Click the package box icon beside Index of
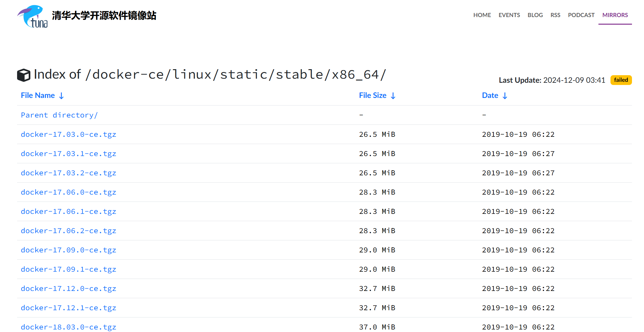644x332 pixels. [x=24, y=75]
